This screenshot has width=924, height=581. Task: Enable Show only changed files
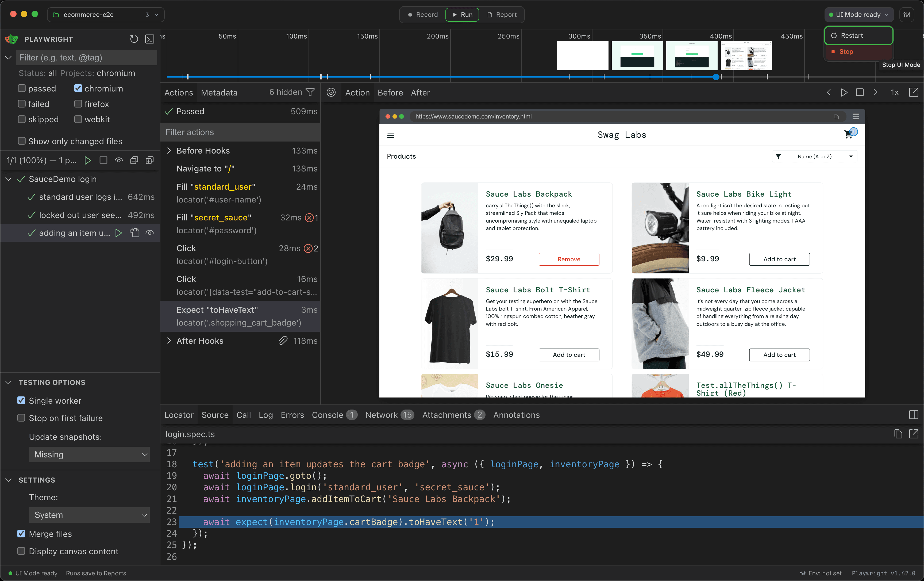pyautogui.click(x=22, y=141)
